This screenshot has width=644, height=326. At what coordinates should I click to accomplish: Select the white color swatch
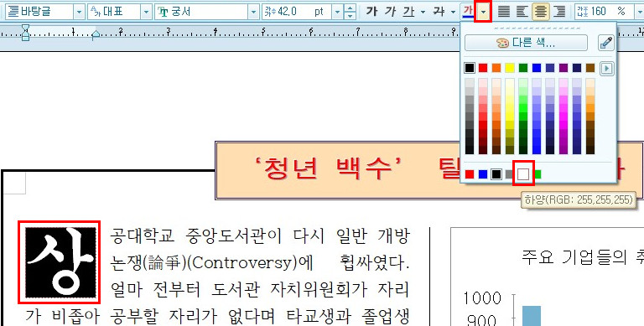[x=523, y=174]
